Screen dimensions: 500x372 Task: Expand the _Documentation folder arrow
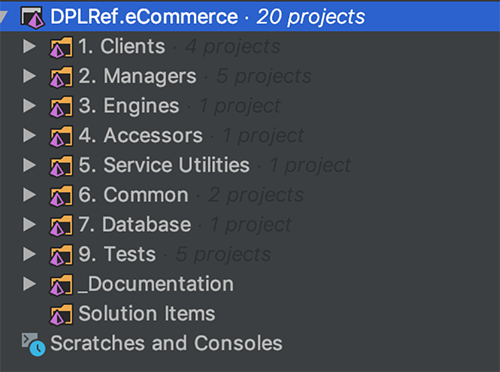point(29,284)
